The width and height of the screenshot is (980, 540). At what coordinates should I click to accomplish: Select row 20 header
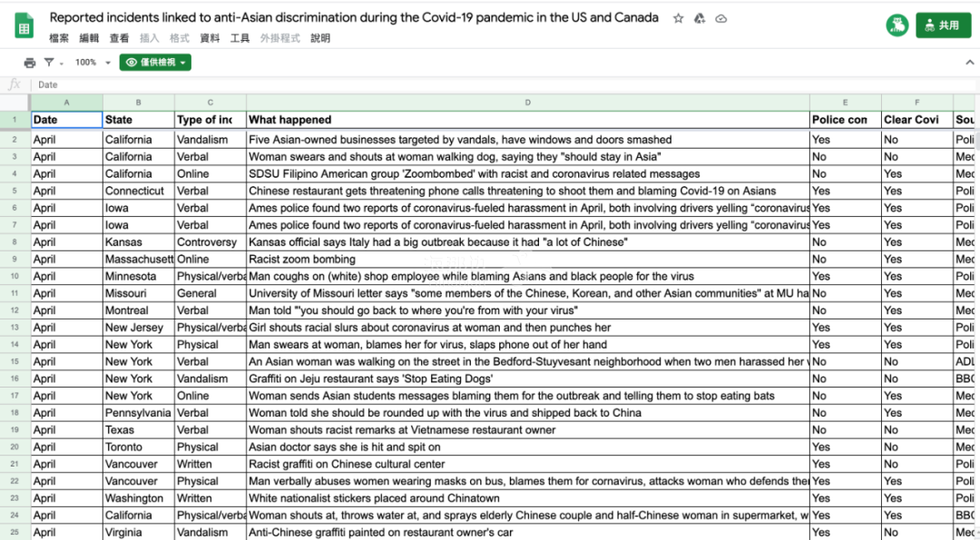[x=15, y=447]
